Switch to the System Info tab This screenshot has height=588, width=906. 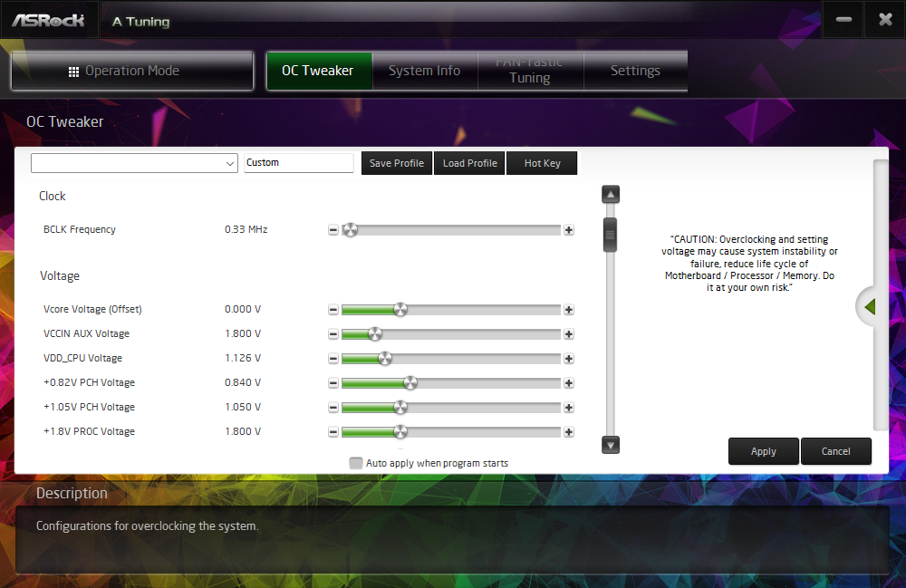[425, 71]
